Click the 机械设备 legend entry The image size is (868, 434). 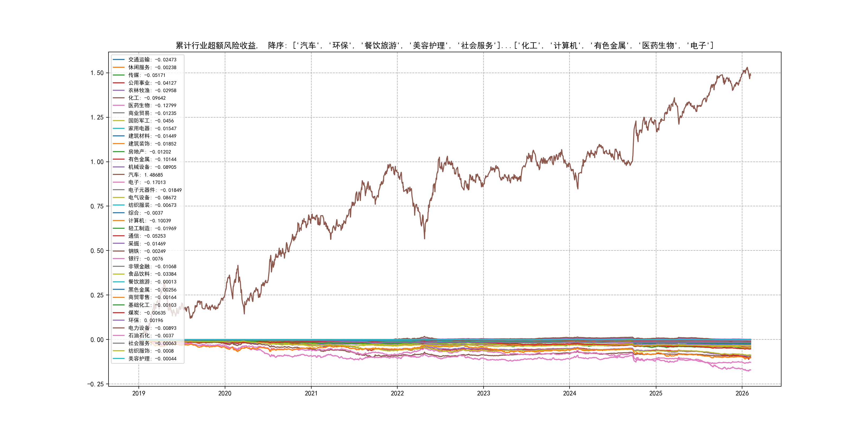[x=152, y=167]
